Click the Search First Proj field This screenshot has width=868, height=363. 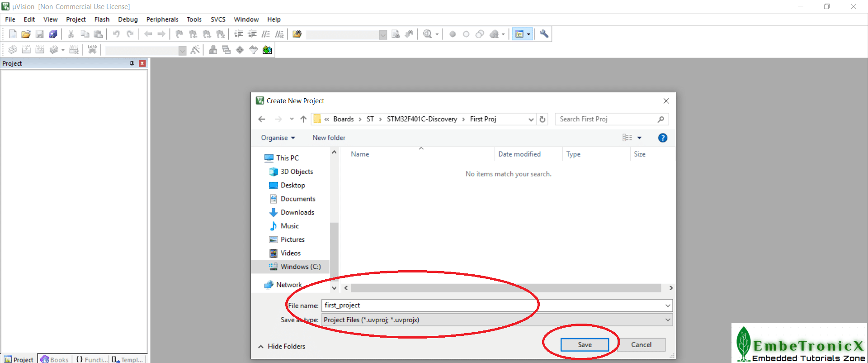[x=612, y=119]
